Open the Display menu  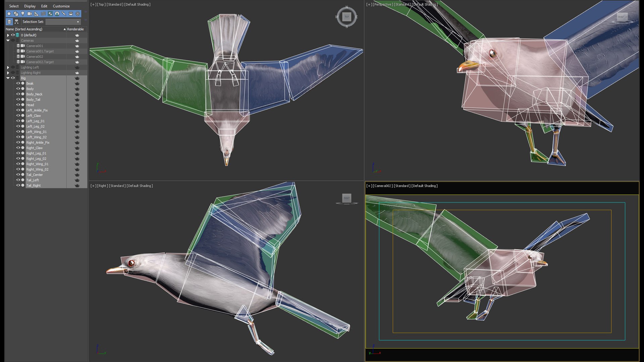[30, 6]
